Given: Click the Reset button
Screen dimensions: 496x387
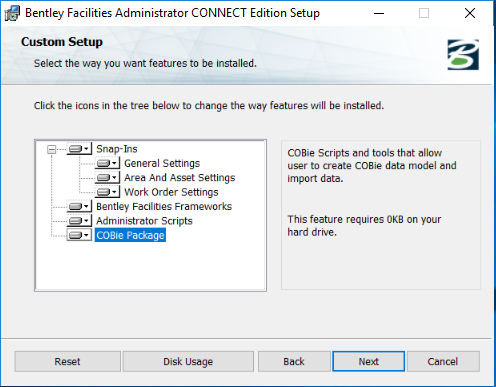Looking at the screenshot, I should coord(67,361).
